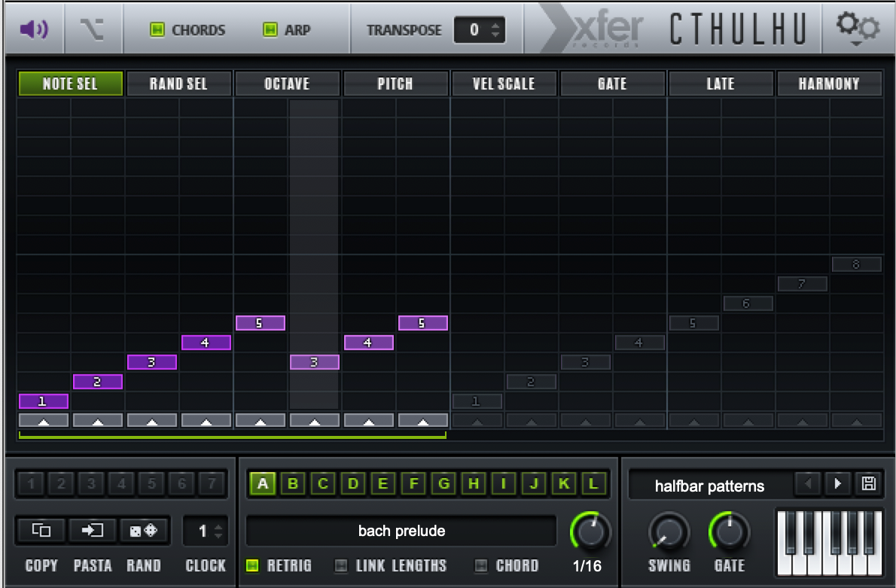Click the MIDI routing icon
The height and width of the screenshot is (588, 896).
(92, 29)
